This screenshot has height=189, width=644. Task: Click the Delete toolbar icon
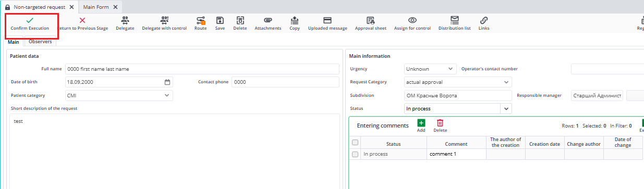tap(240, 20)
